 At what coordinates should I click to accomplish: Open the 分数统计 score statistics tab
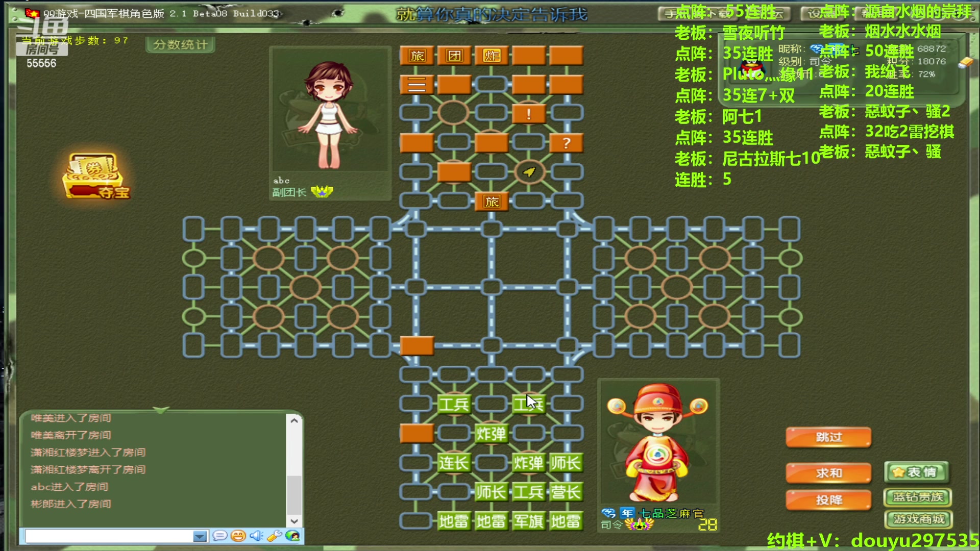(x=180, y=44)
